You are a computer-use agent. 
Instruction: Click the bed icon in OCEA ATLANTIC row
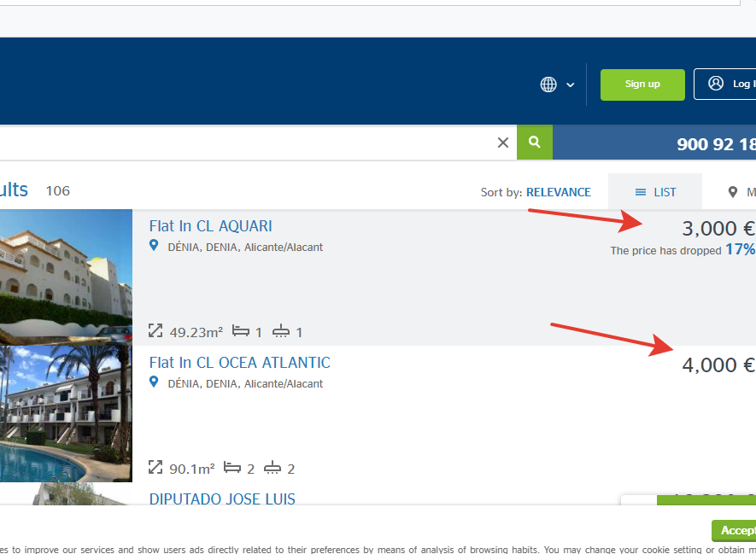(231, 467)
